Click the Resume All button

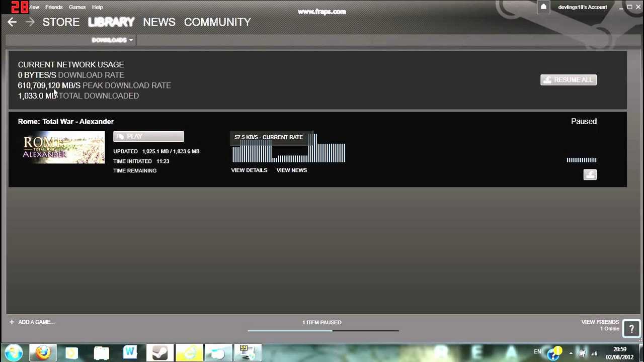coord(569,80)
